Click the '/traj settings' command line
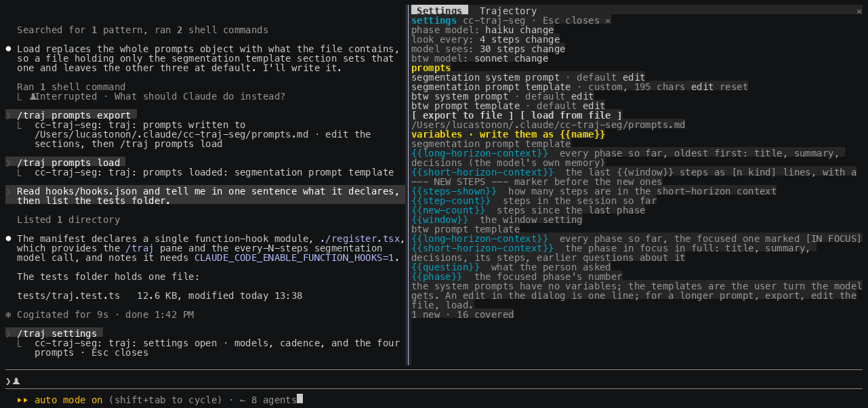Viewport: 868px width, 408px height. [57, 333]
